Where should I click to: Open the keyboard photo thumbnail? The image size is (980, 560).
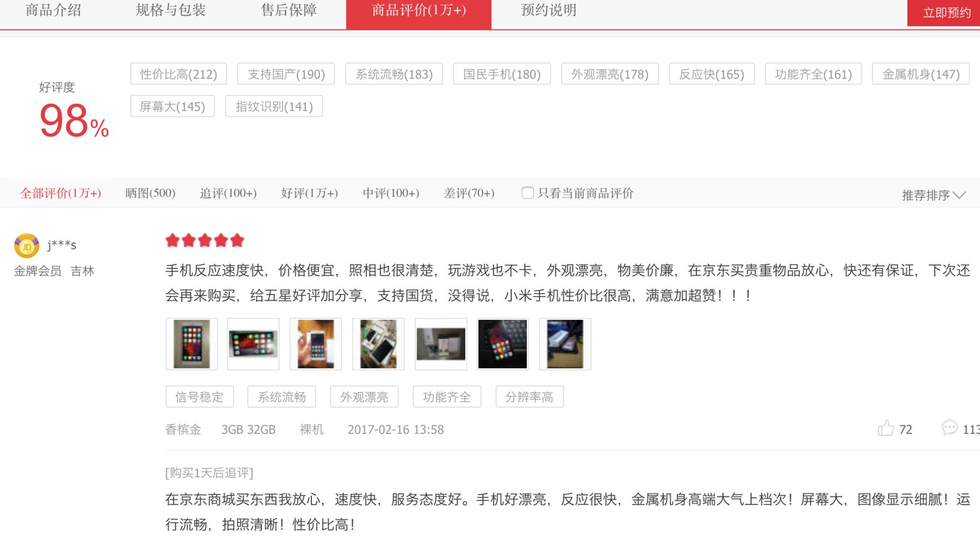(x=502, y=344)
